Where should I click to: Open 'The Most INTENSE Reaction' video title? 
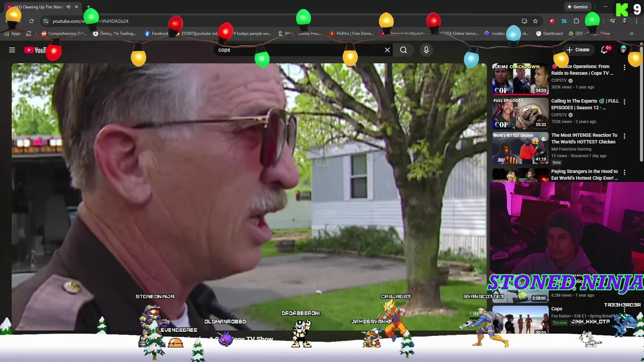584,138
